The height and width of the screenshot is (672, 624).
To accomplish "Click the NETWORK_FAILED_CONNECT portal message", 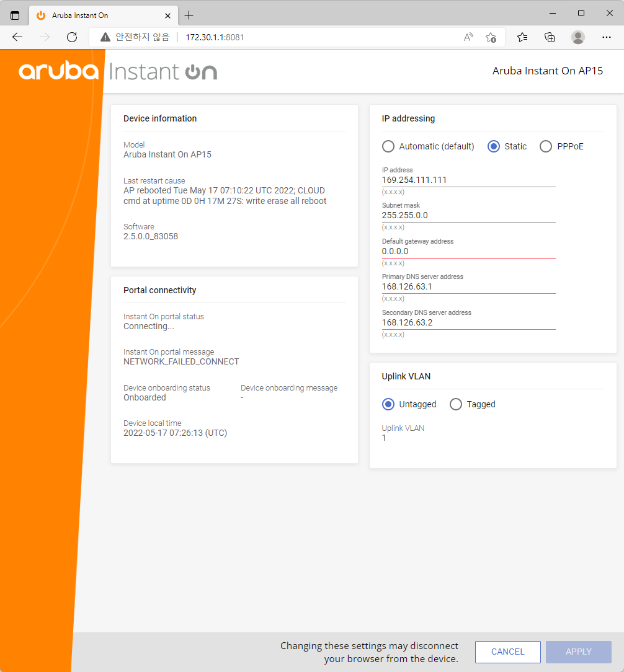I will tap(181, 361).
